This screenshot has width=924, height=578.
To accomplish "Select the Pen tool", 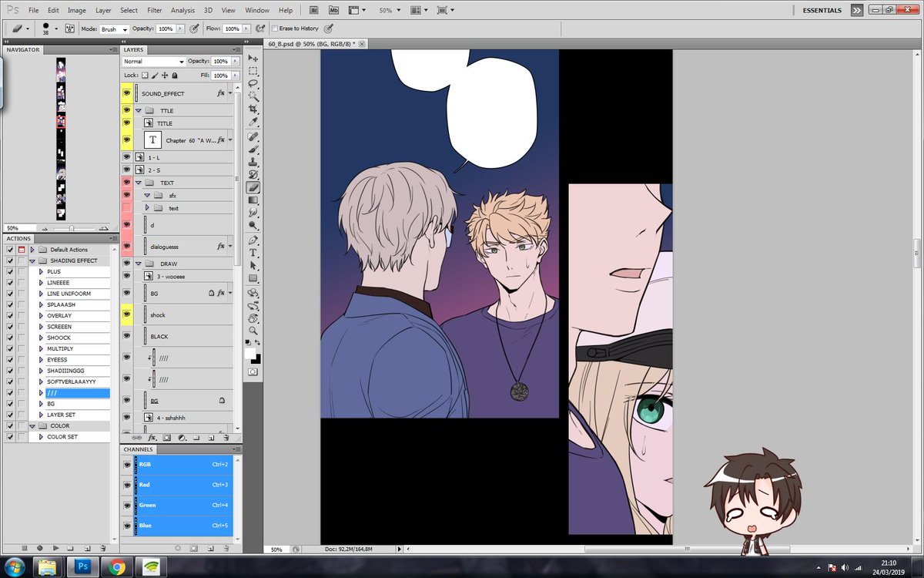I will [253, 240].
